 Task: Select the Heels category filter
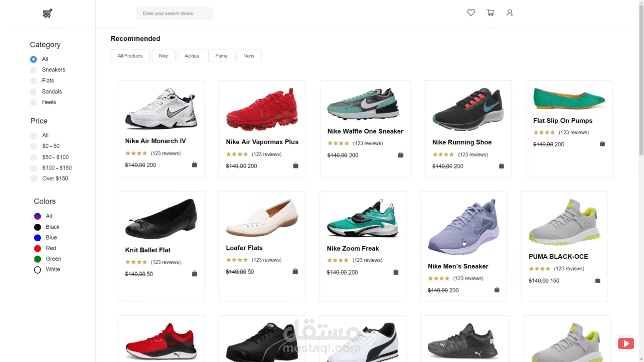pos(33,102)
